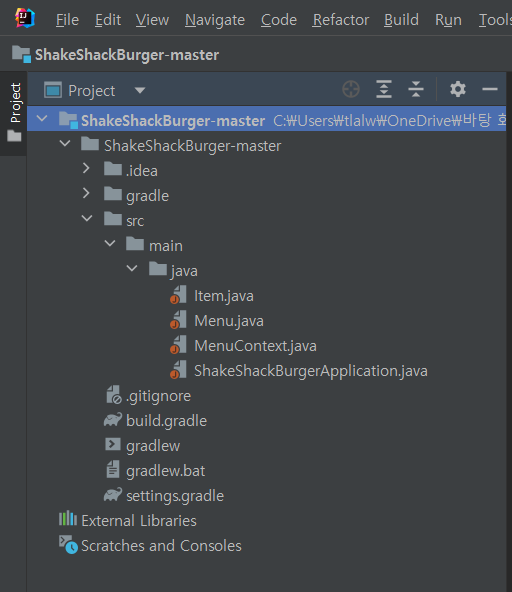The height and width of the screenshot is (592, 512).
Task: Collapse nested ShakeShackBurger-master folder chevron
Action: 65,143
